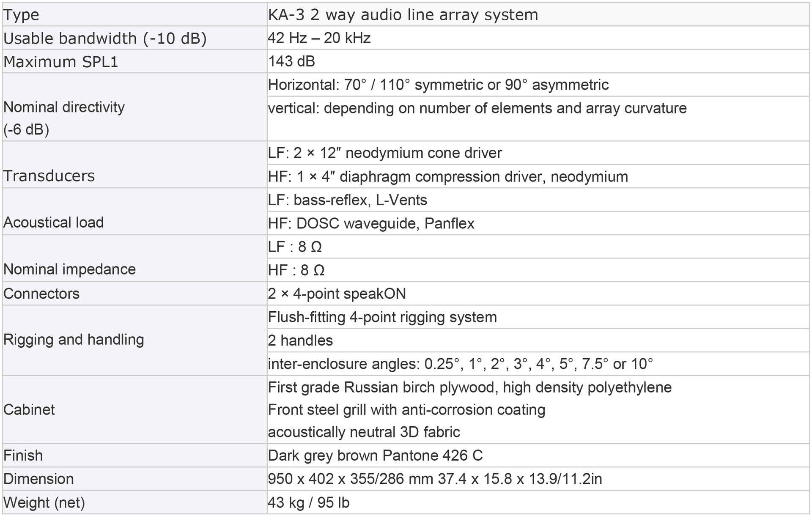
Task: Select the Horizontal directivity value line
Action: pos(438,85)
